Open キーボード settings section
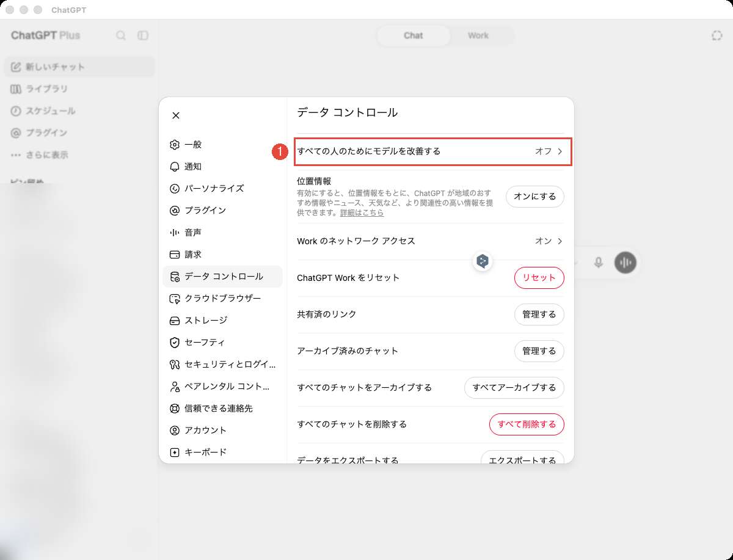This screenshot has height=560, width=733. click(x=222, y=453)
